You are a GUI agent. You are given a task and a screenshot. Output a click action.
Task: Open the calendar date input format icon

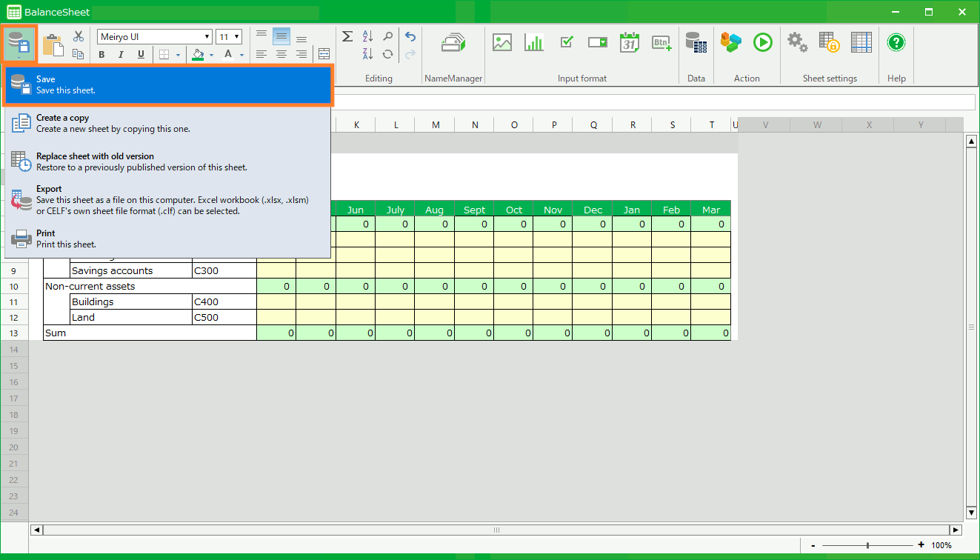[629, 43]
